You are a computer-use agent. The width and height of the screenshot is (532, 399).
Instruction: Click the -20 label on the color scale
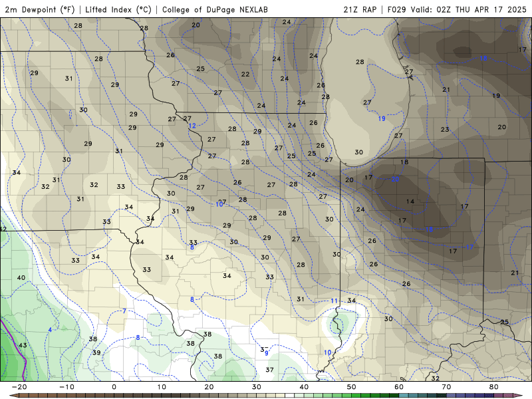(x=19, y=387)
